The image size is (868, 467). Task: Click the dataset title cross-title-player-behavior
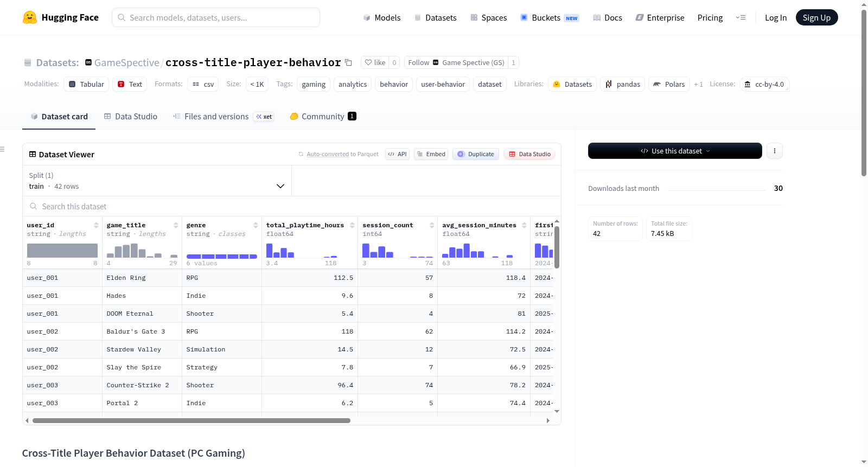tap(253, 62)
